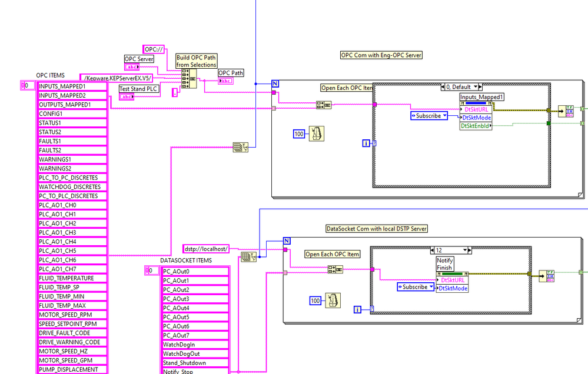Select the PC_AOut5 array element
The width and height of the screenshot is (588, 374).
coord(195,317)
